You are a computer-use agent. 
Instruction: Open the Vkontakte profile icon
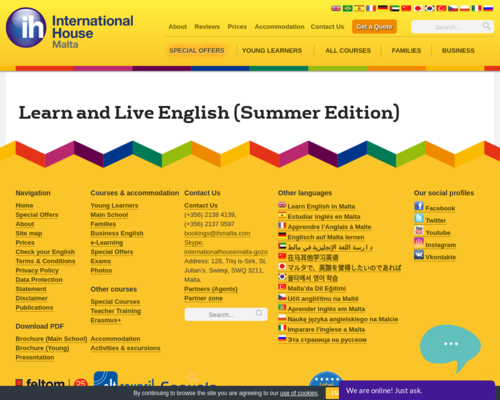(x=419, y=255)
